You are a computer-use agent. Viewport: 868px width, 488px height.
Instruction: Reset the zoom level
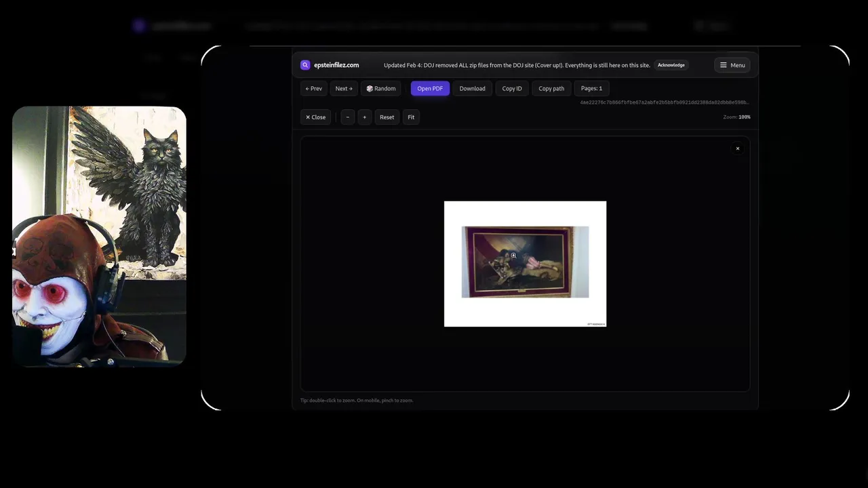[x=387, y=117]
